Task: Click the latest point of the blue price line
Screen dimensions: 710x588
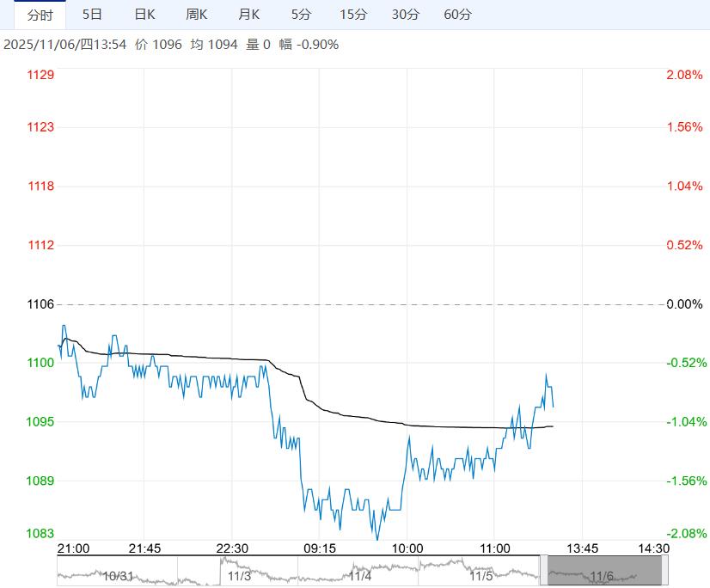Action: tap(553, 407)
